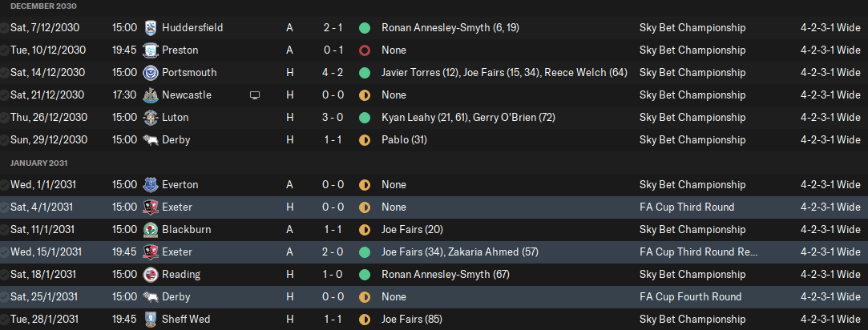
Task: Toggle the checkmark for Huddersfield fixture row
Action: coord(5,28)
